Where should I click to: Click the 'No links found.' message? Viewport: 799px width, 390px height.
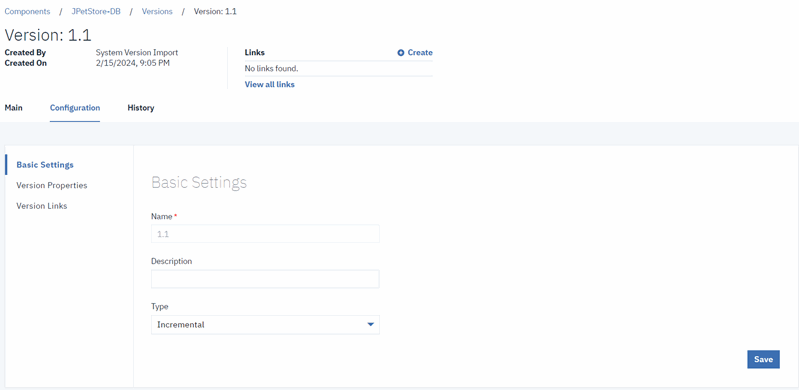click(272, 68)
